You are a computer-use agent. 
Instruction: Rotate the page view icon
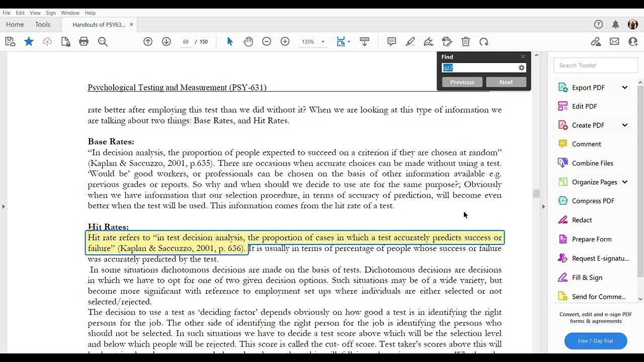(x=484, y=42)
